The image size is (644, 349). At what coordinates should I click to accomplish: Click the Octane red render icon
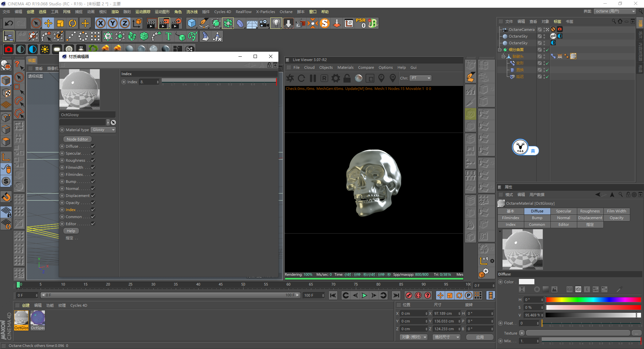tap(9, 49)
